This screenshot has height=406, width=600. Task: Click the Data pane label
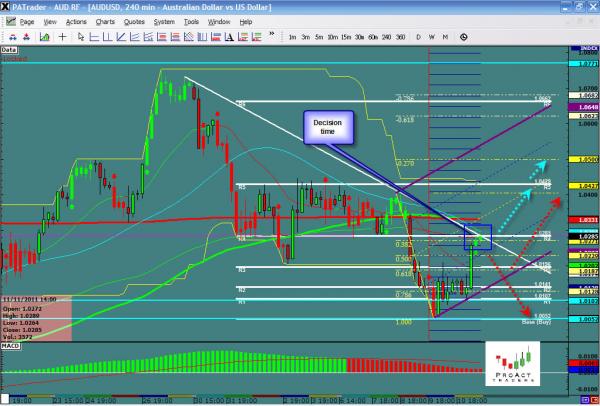click(9, 50)
